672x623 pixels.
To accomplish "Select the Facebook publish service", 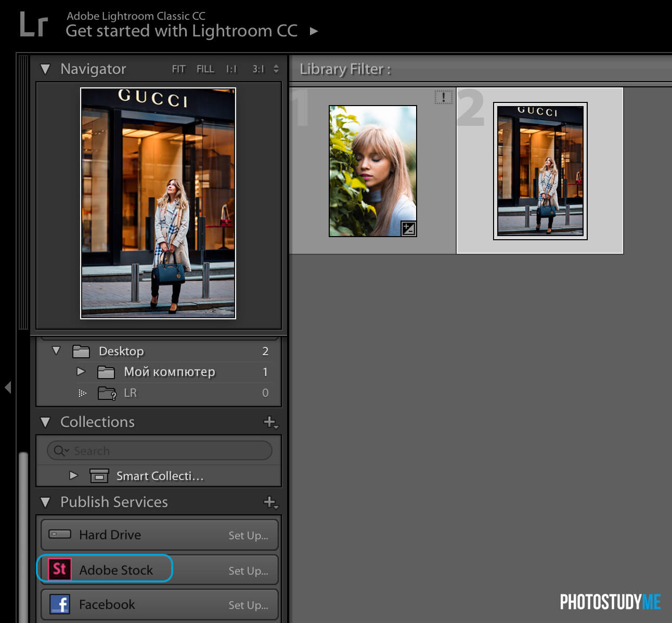I will [x=160, y=604].
